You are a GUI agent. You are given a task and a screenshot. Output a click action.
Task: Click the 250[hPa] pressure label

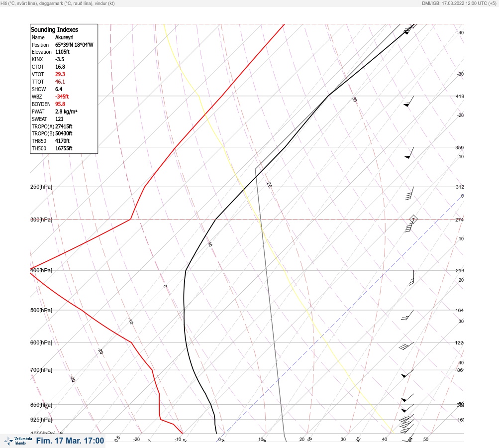coord(41,187)
